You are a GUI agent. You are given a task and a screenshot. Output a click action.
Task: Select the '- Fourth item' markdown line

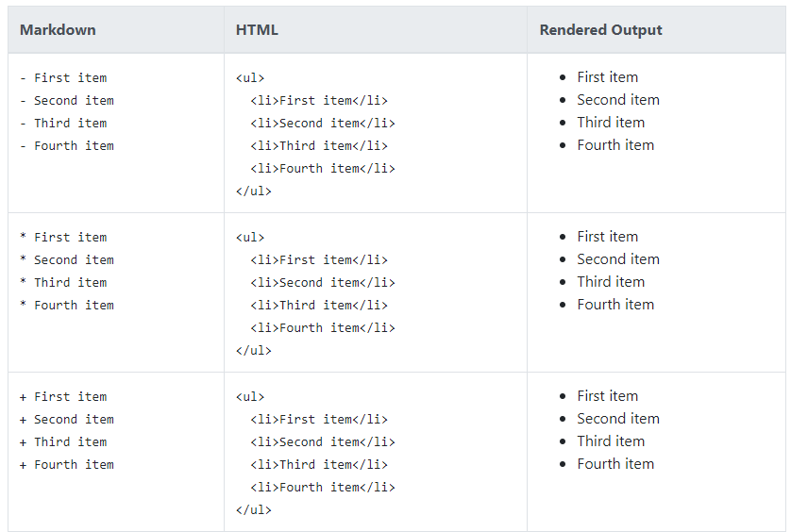click(67, 146)
